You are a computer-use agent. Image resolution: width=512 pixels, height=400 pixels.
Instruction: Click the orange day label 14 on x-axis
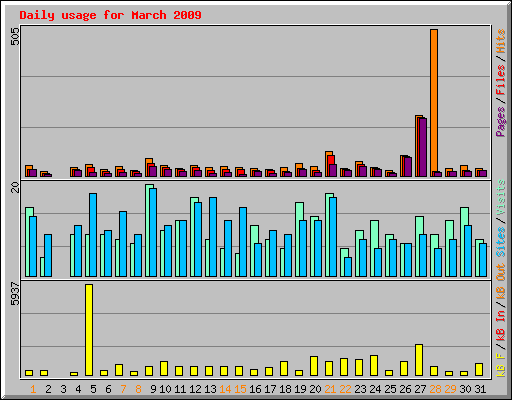point(225,389)
